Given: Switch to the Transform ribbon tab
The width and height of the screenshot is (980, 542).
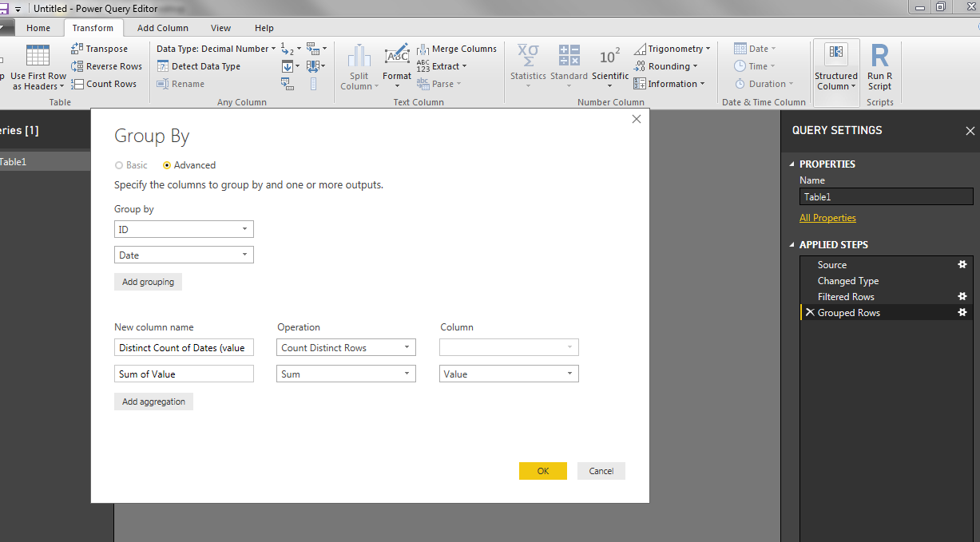Looking at the screenshot, I should 93,28.
